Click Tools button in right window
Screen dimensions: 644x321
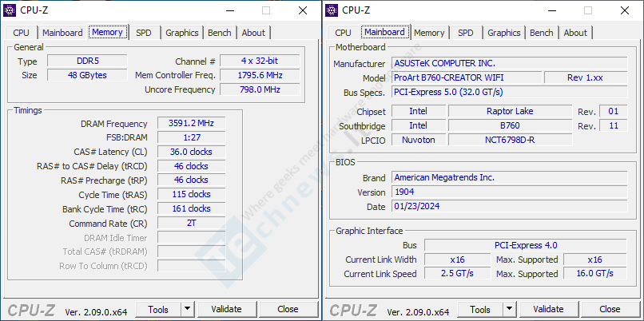[x=480, y=309]
